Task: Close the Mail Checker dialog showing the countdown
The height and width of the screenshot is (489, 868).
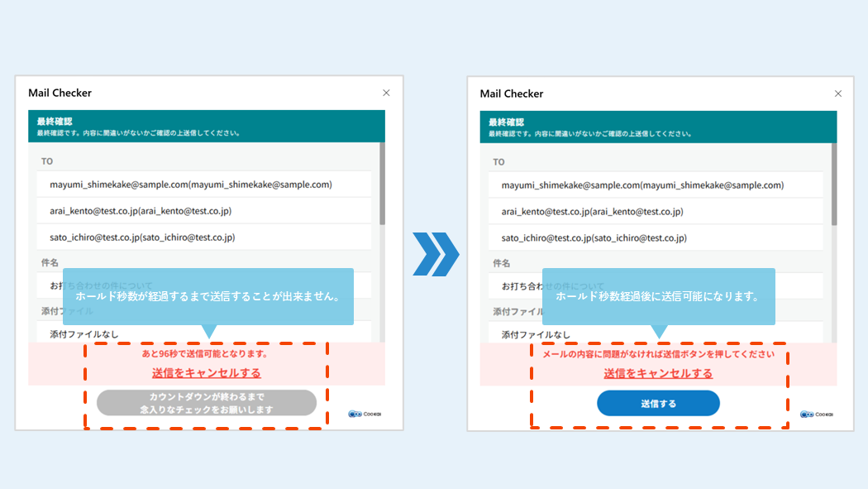Action: pos(386,93)
